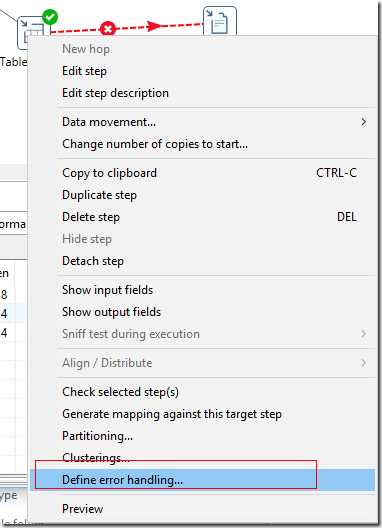Expand the Data movement submenu arrow
382x528 pixels.
point(363,122)
